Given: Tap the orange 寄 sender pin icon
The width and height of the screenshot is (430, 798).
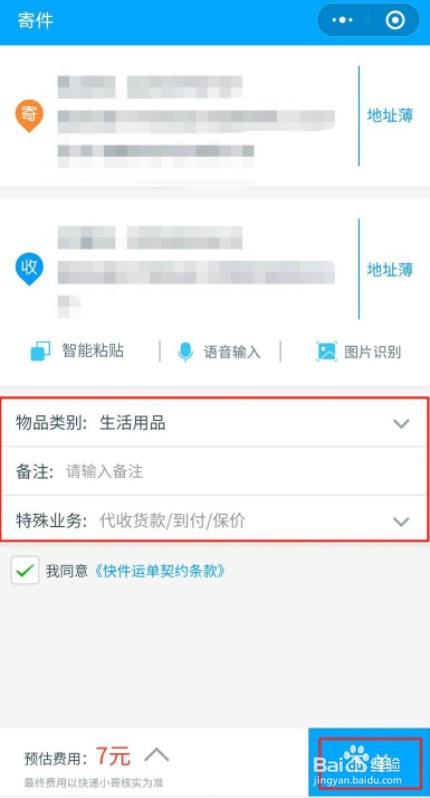Looking at the screenshot, I should coord(29,115).
